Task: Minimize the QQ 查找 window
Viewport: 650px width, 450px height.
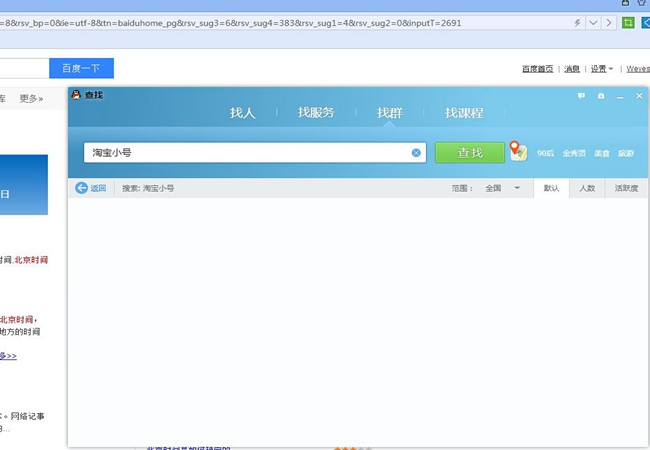Action: point(620,97)
